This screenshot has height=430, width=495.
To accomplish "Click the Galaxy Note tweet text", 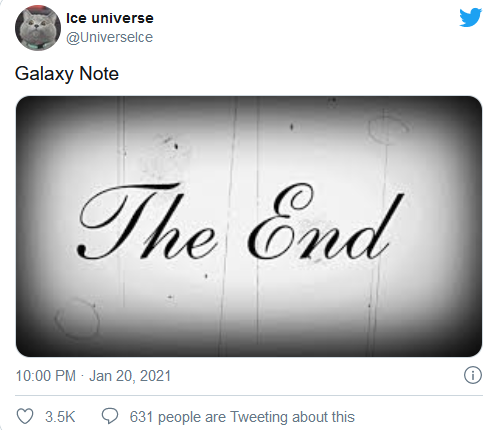I will (67, 74).
